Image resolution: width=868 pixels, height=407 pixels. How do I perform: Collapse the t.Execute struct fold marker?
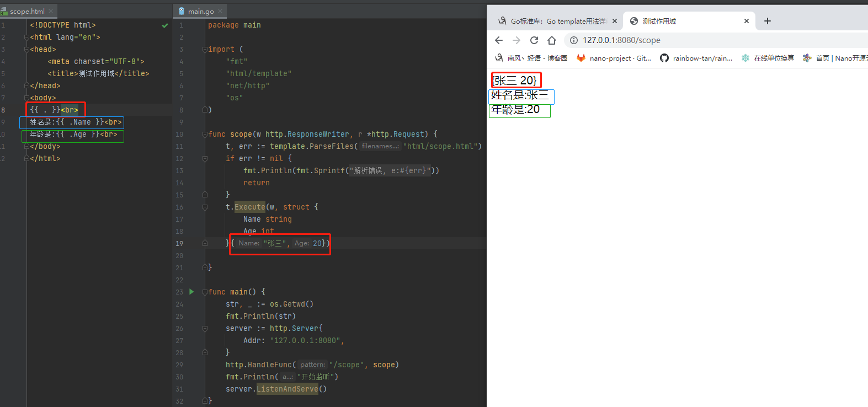point(205,207)
